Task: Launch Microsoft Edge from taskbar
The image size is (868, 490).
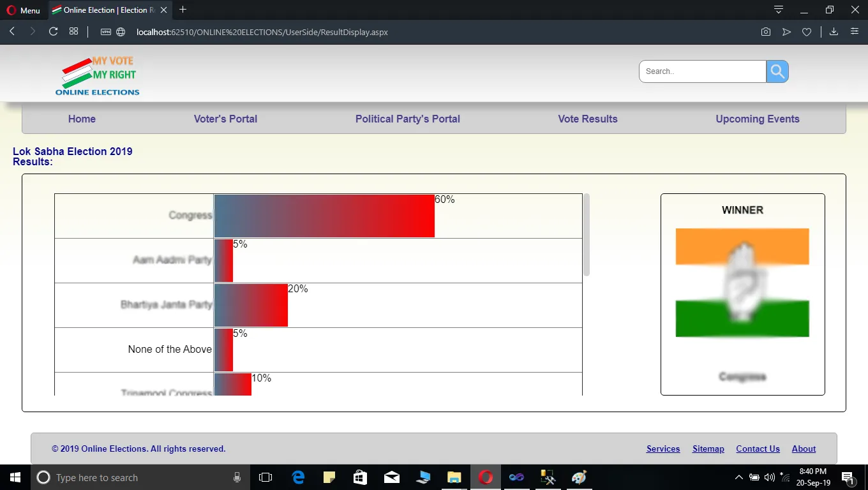Action: 298,477
